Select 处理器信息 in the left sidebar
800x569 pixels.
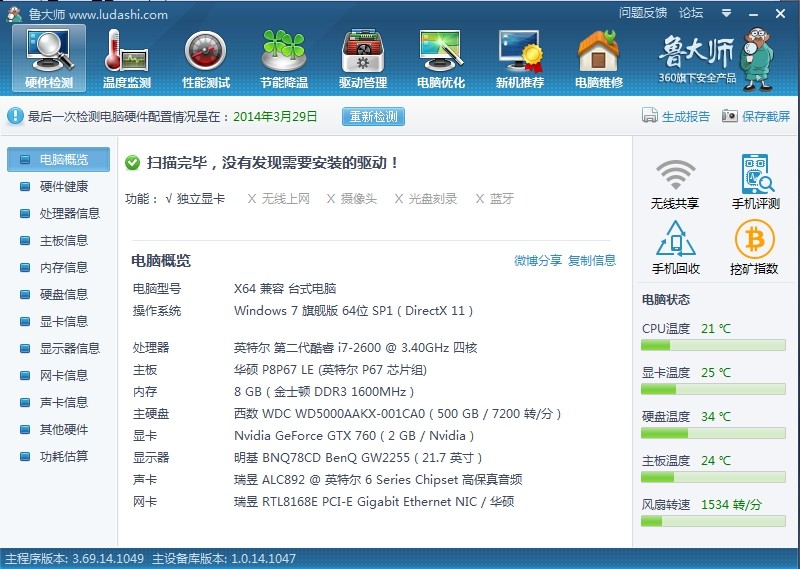(x=69, y=213)
